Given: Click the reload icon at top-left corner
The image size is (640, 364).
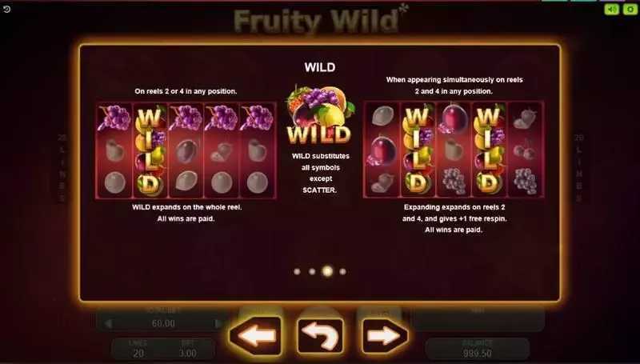Looking at the screenshot, I should click(x=6, y=9).
